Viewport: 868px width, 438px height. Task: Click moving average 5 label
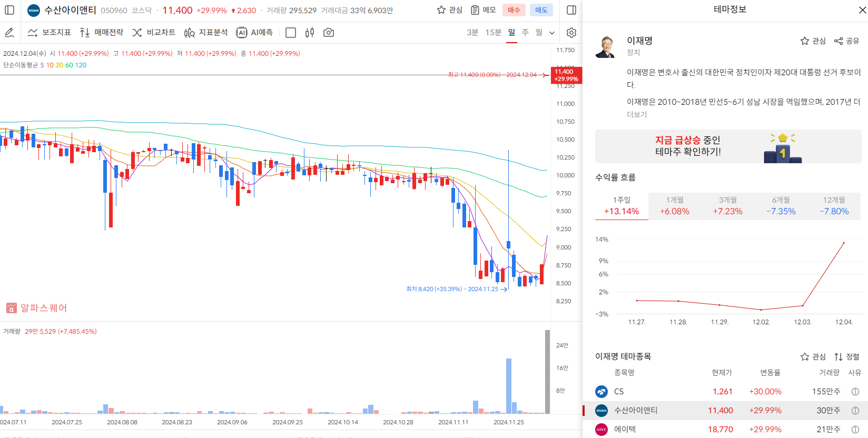click(42, 65)
